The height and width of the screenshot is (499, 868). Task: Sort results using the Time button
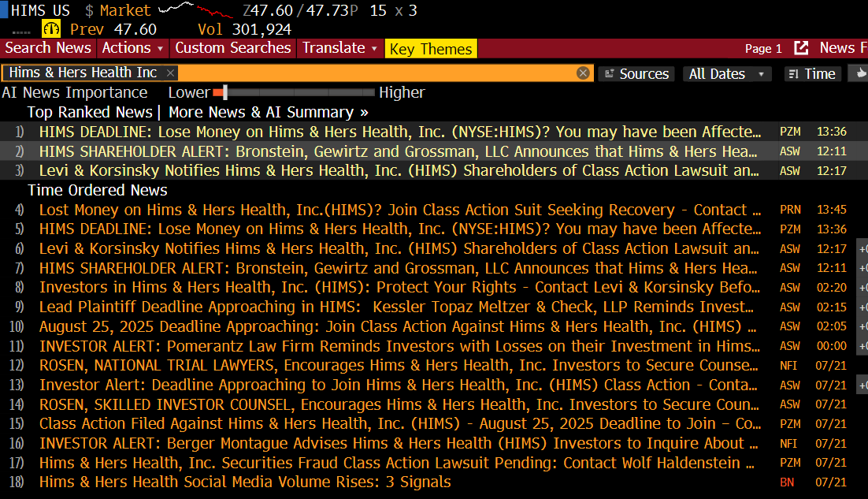click(812, 73)
